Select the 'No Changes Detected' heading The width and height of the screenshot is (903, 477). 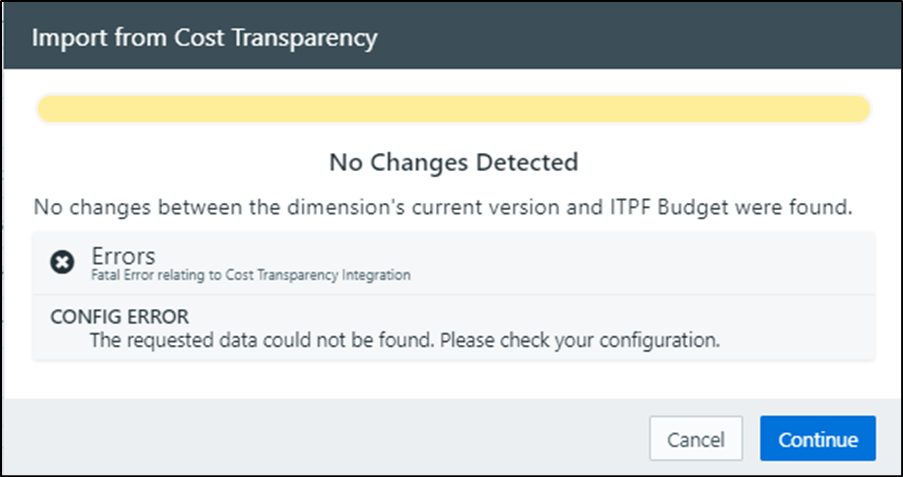pyautogui.click(x=453, y=161)
